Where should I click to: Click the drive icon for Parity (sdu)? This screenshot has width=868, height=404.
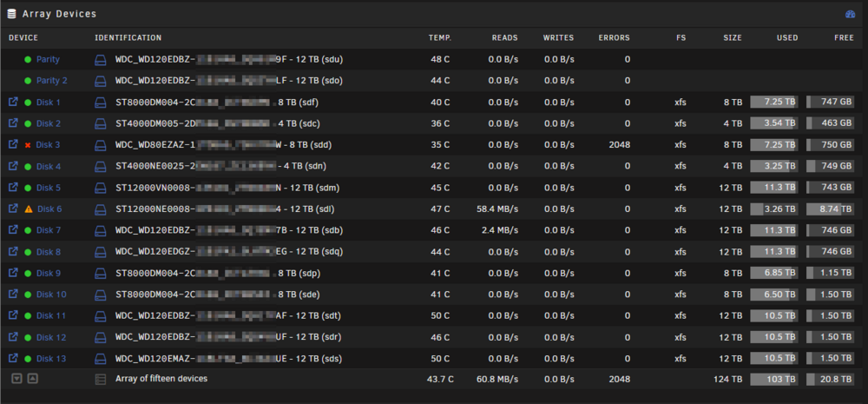(x=100, y=59)
